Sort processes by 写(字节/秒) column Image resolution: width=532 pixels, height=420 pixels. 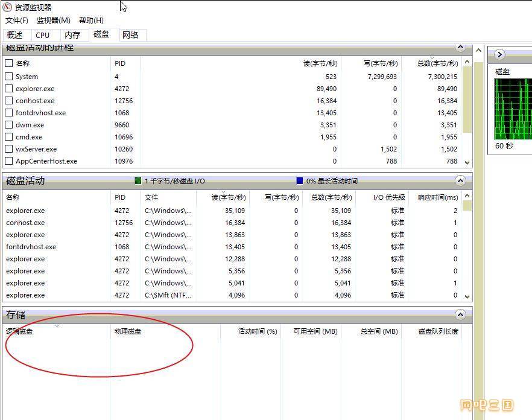point(381,63)
